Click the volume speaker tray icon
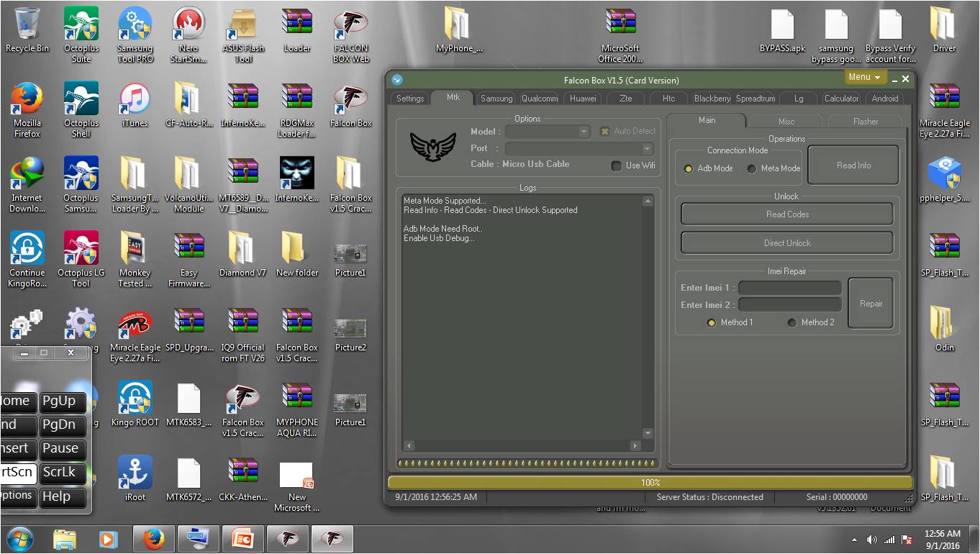This screenshot has height=554, width=980. point(872,540)
